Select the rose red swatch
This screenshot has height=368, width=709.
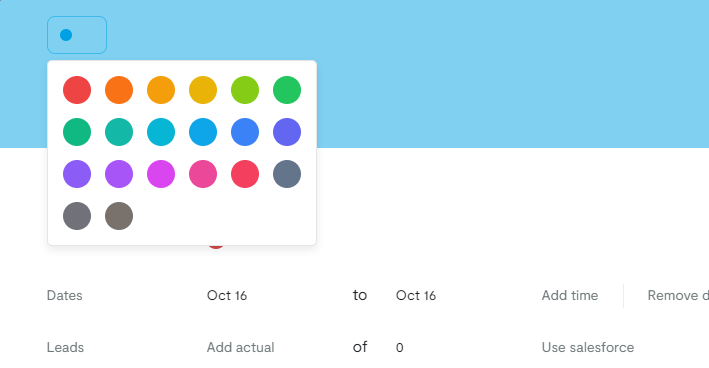click(245, 174)
